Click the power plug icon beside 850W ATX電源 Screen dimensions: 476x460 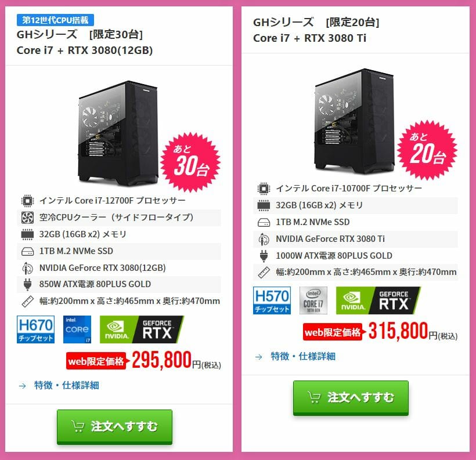27,285
